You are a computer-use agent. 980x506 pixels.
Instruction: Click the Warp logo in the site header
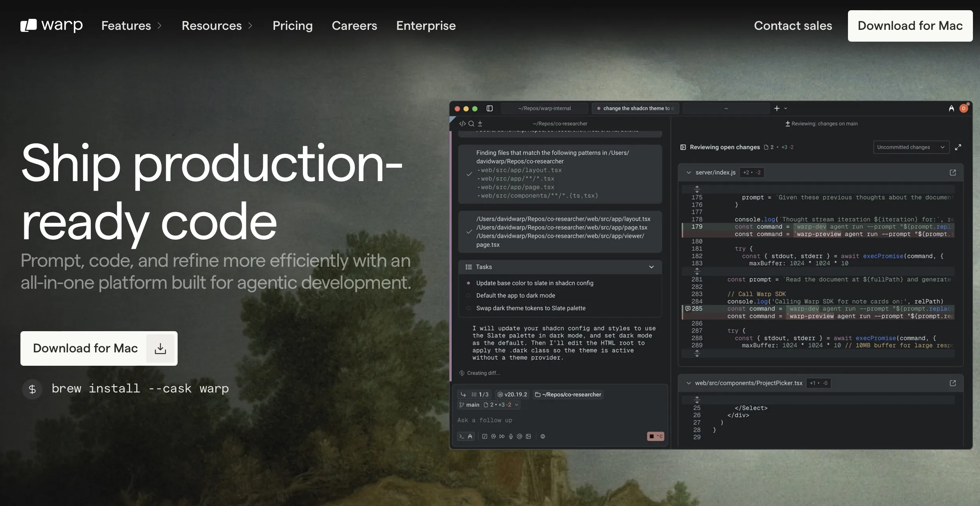51,26
